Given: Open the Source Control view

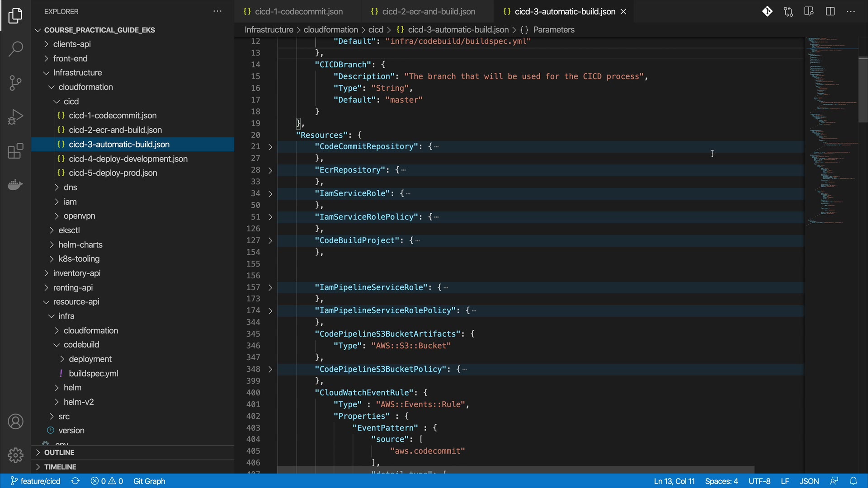Looking at the screenshot, I should pyautogui.click(x=15, y=83).
